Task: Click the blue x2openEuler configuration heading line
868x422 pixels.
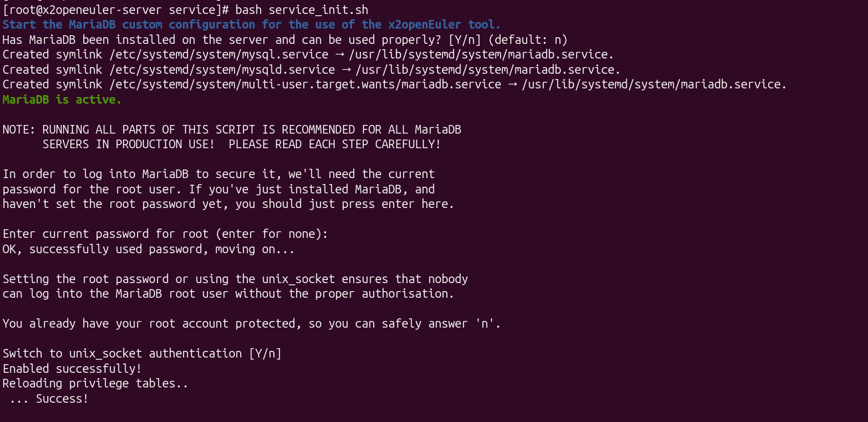Action: (251, 25)
